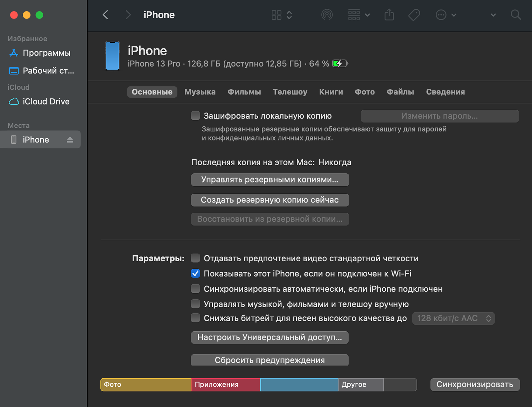This screenshot has height=407, width=532.
Task: Click Синхронизировать button
Action: [x=475, y=384]
